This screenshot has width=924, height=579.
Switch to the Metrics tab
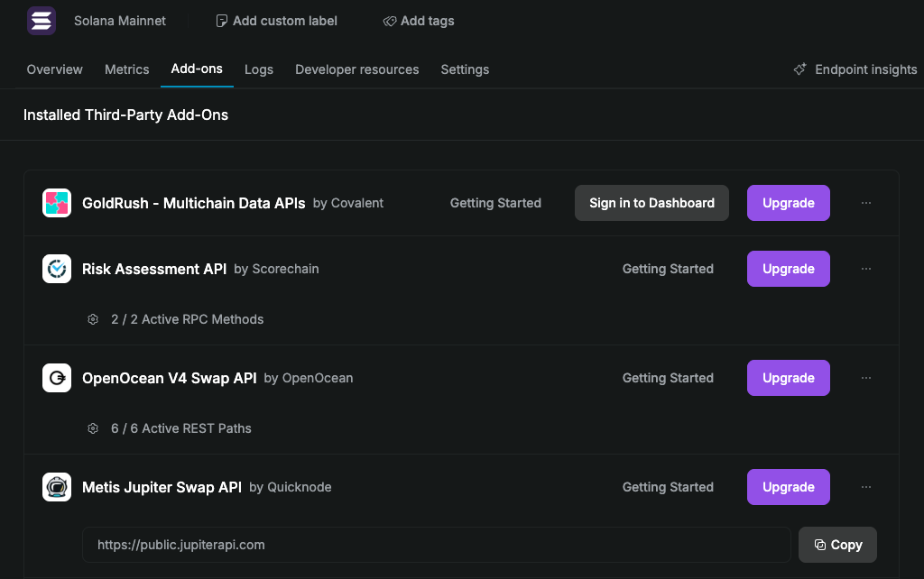126,69
